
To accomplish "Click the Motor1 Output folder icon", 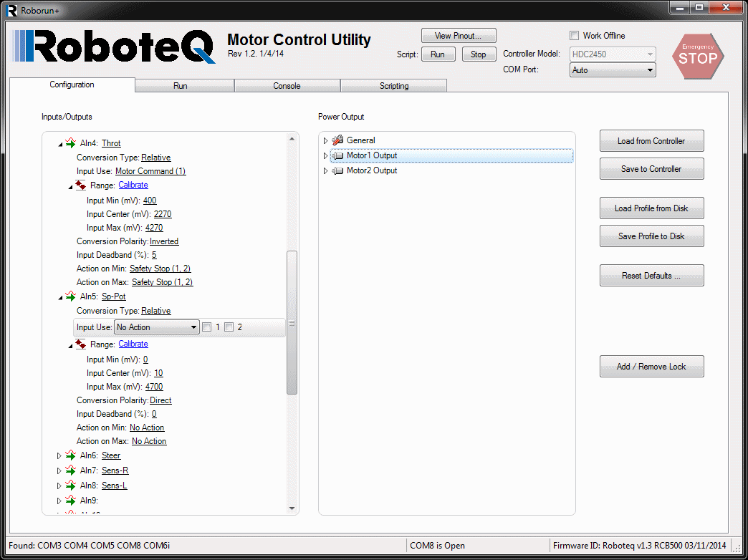I will 337,155.
